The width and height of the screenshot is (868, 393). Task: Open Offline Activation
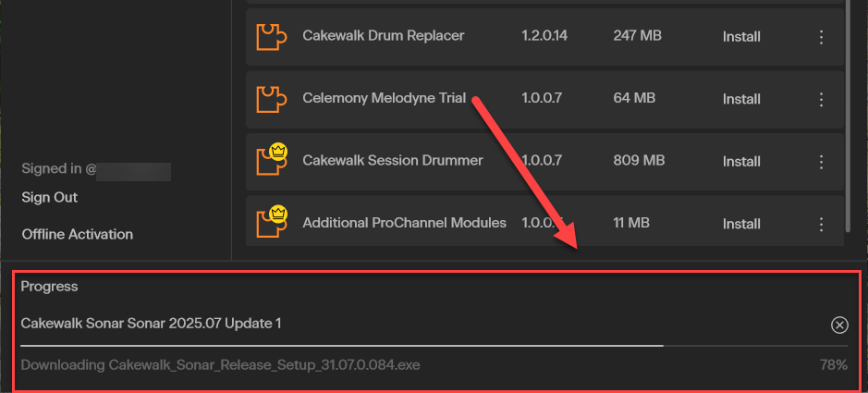(78, 235)
